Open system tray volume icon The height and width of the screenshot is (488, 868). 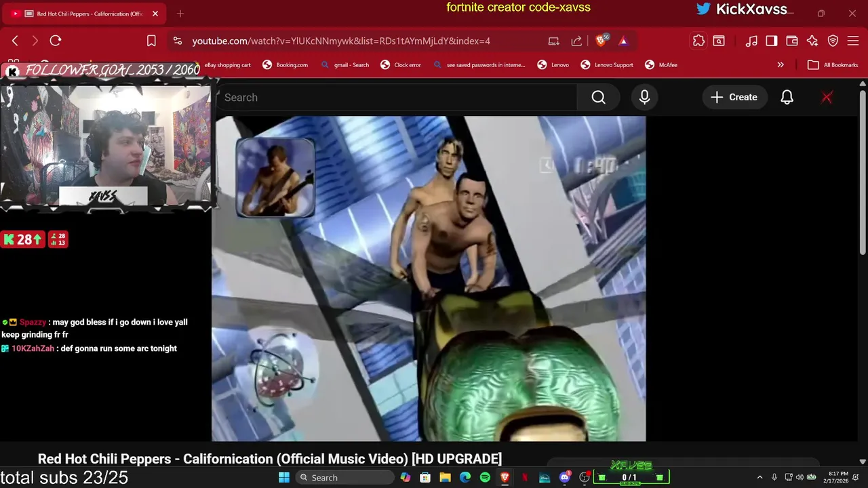(800, 478)
